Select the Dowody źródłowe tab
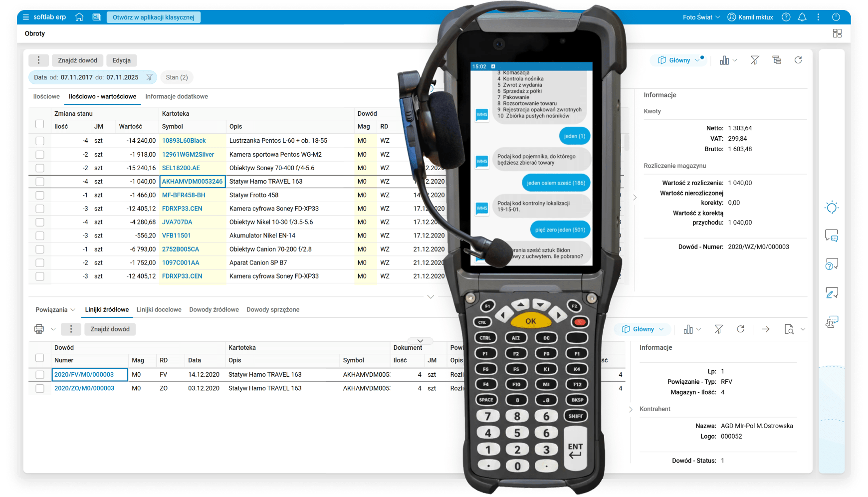The width and height of the screenshot is (868, 497). point(214,310)
